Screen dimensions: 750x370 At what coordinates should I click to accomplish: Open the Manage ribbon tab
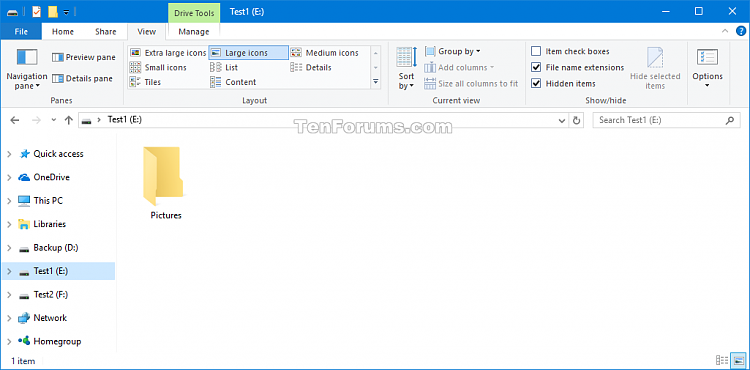194,32
